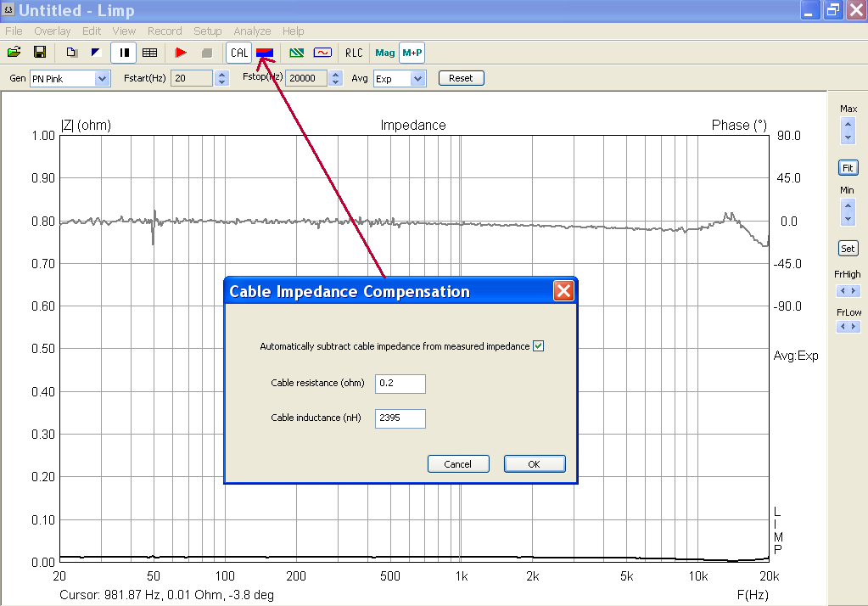Click the Fstart(Hz) value field
Screen dimensions: 868x606
192,78
